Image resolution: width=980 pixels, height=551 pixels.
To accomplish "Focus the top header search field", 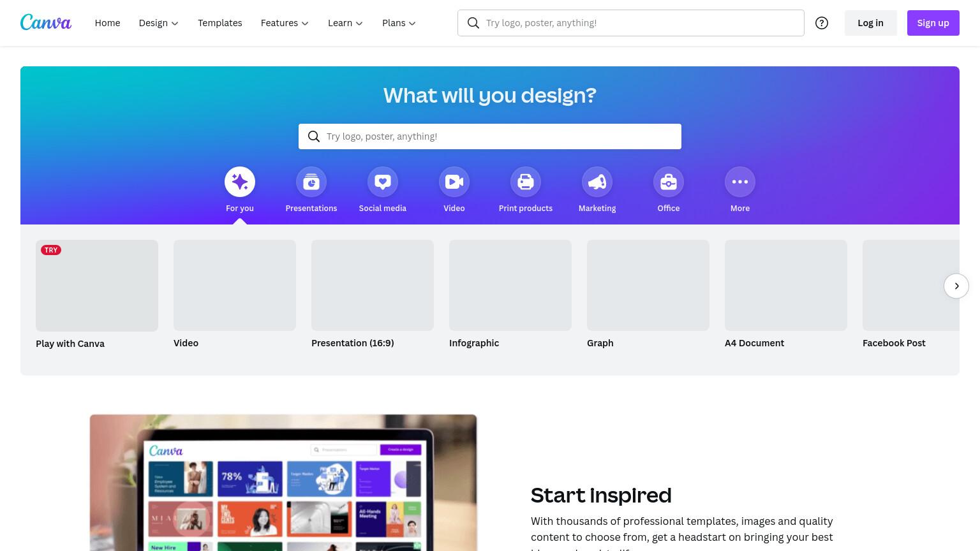I will pos(631,23).
